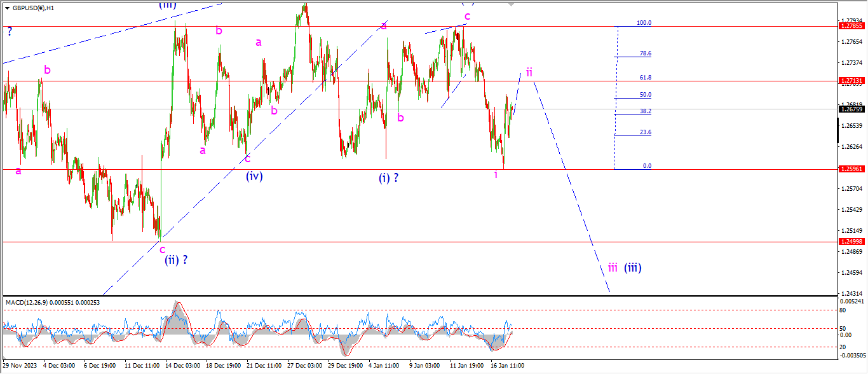This screenshot has height=374, width=868.
Task: Select the 78.6 Fibonacci level label
Action: 645,53
